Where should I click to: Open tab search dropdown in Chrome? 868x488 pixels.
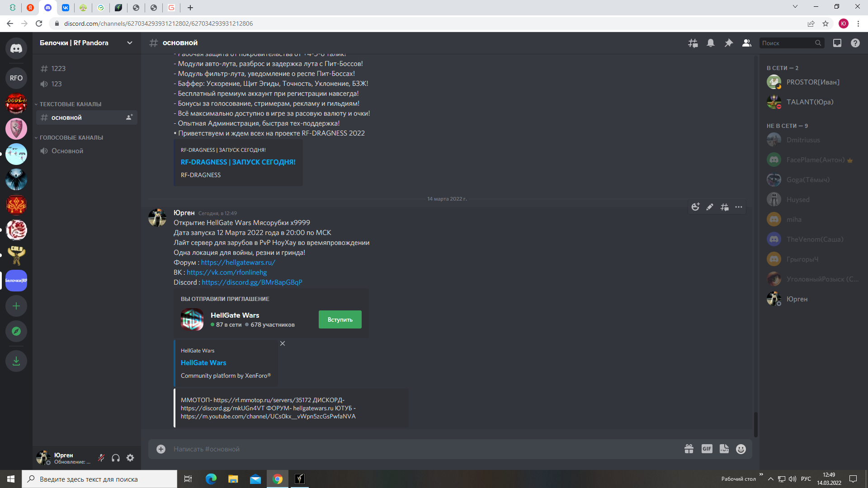point(795,7)
